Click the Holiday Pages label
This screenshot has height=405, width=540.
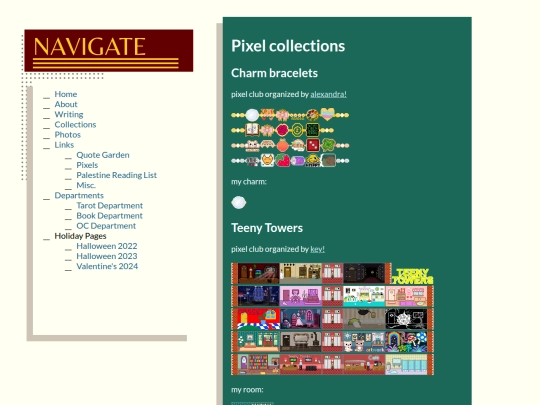(x=80, y=236)
